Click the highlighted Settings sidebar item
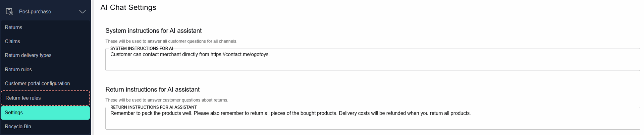Image resolution: width=644 pixels, height=135 pixels. click(14, 113)
